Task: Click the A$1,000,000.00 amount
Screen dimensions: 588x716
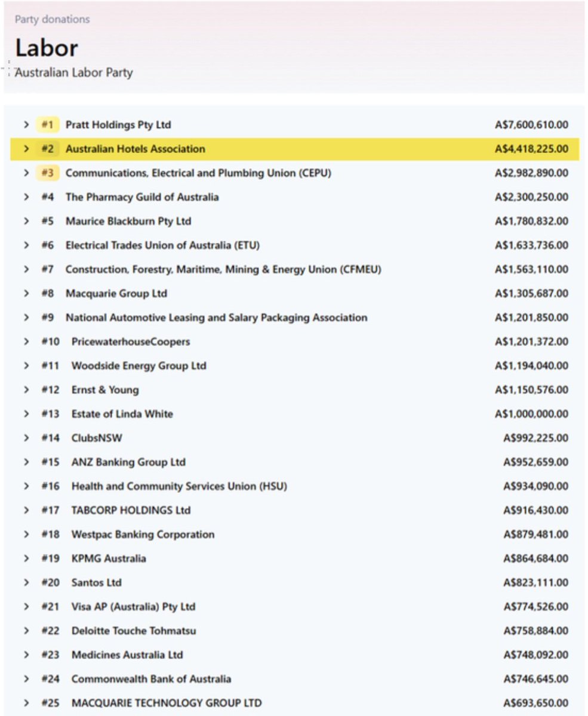Action: [532, 413]
